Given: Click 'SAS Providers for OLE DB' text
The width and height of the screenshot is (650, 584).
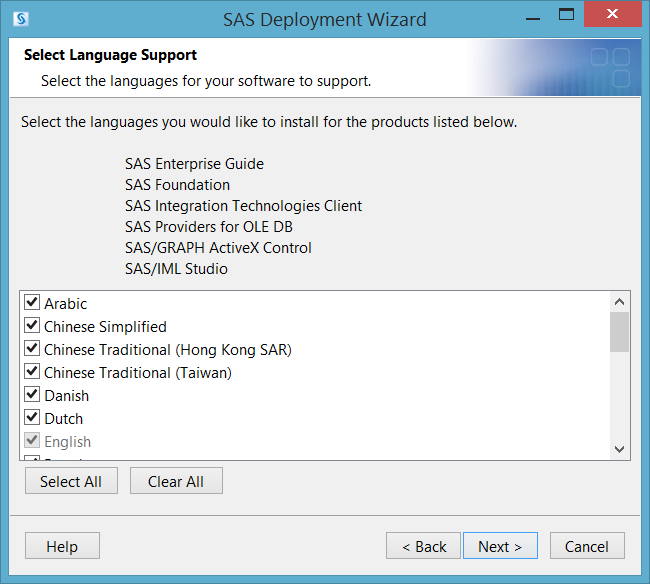Looking at the screenshot, I should pos(209,227).
